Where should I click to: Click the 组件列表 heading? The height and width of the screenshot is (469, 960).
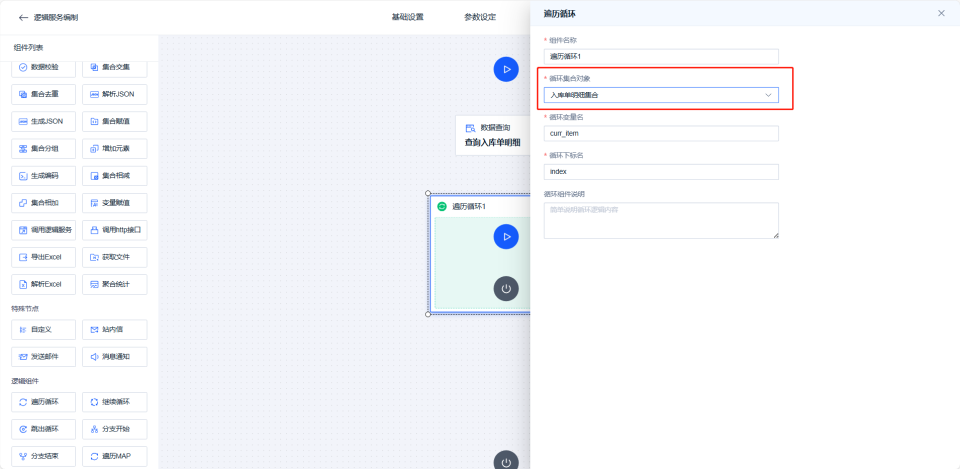point(28,48)
